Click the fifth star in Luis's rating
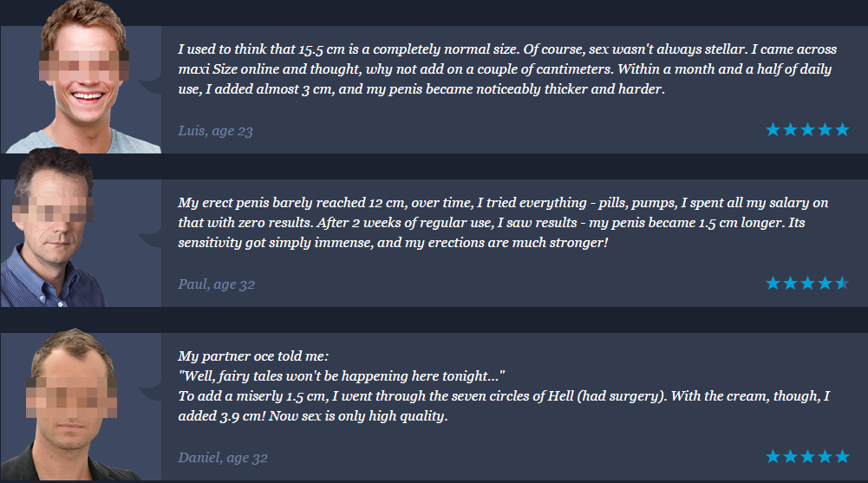 [841, 130]
